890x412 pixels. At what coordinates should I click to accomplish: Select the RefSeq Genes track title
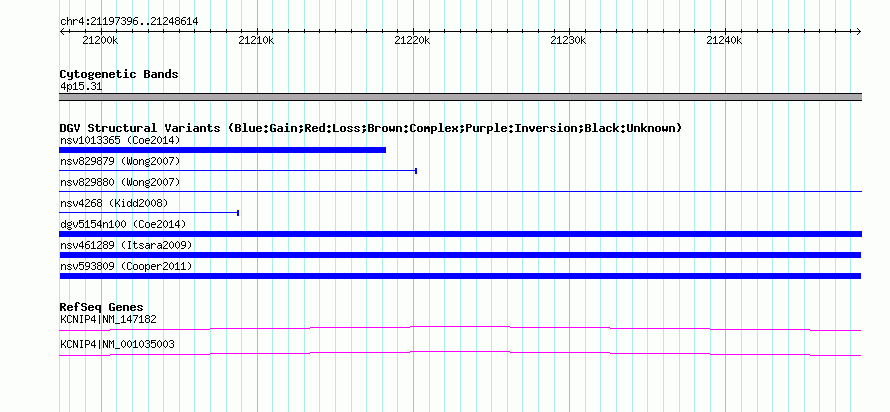(x=101, y=308)
